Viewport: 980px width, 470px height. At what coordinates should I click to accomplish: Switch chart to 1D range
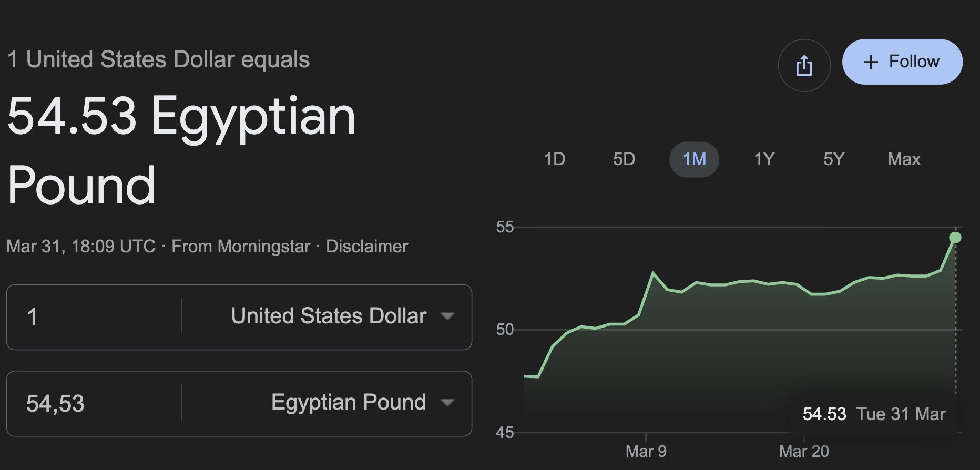[554, 159]
